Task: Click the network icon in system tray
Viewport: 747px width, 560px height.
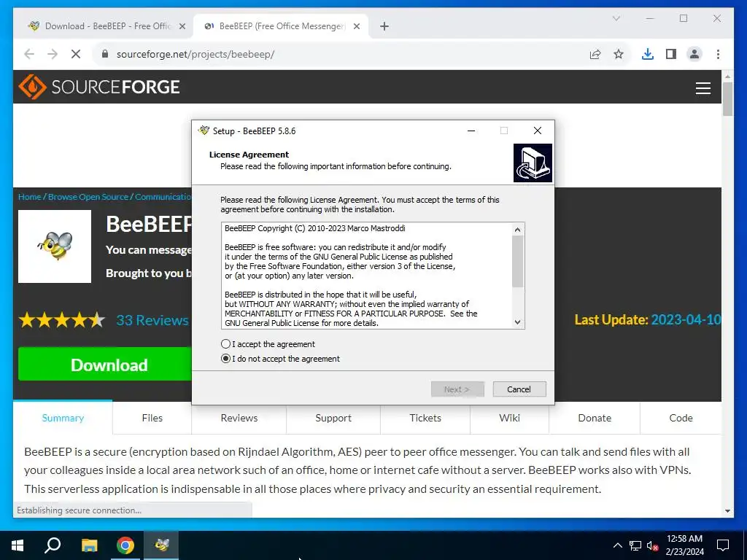Action: 635,545
